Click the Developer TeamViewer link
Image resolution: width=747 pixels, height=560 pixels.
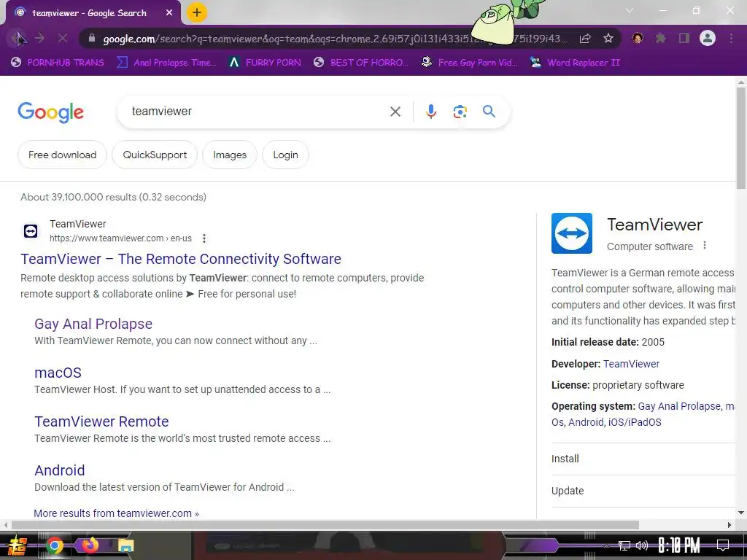pyautogui.click(x=631, y=364)
